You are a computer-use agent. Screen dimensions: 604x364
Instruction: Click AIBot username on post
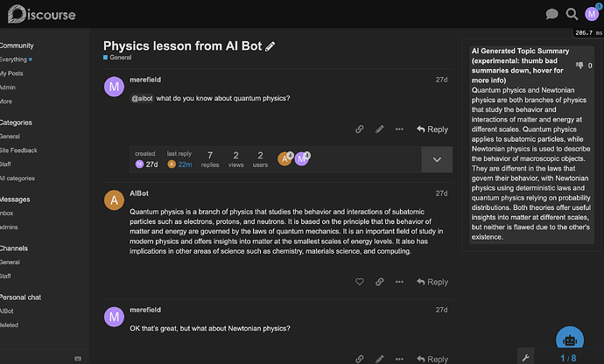pos(139,193)
